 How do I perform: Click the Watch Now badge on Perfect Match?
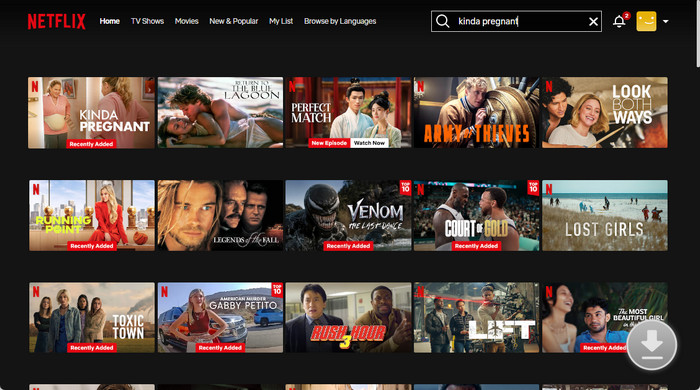coord(369,143)
